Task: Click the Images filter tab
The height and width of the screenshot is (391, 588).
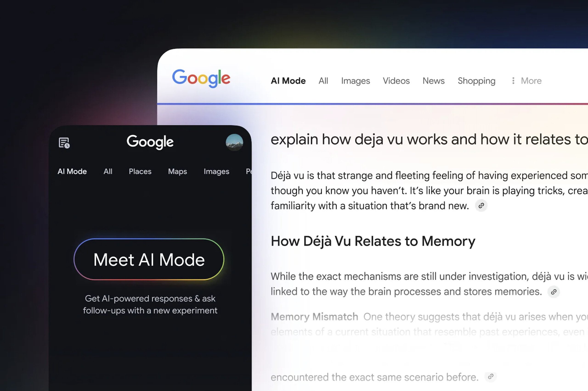Action: (x=355, y=81)
